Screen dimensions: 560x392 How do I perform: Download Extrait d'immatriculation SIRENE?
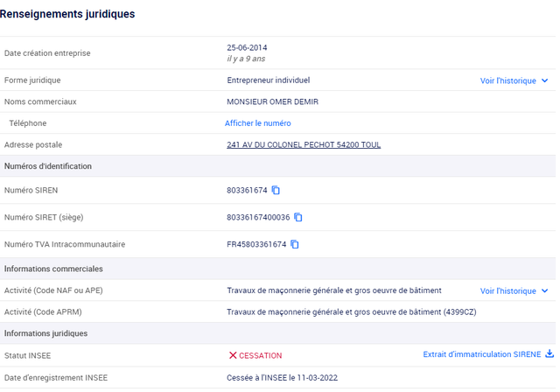482,354
